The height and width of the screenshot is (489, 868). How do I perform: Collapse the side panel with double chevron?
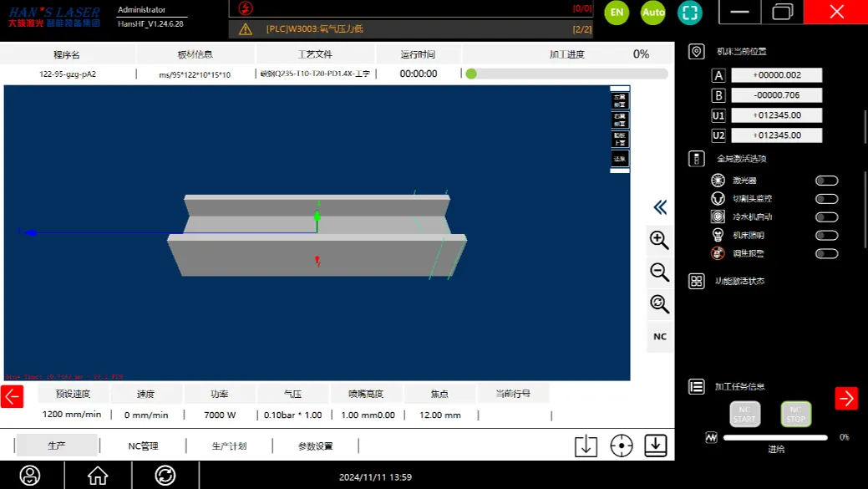click(x=660, y=207)
